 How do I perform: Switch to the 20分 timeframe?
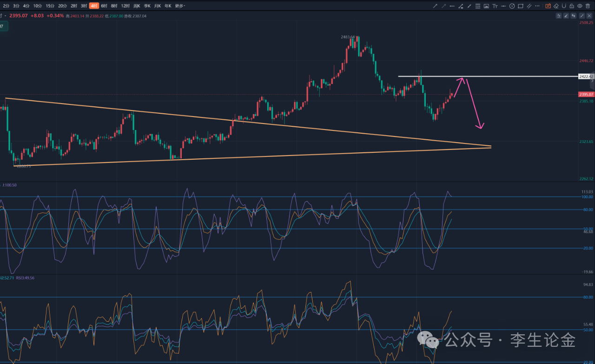(x=62, y=6)
